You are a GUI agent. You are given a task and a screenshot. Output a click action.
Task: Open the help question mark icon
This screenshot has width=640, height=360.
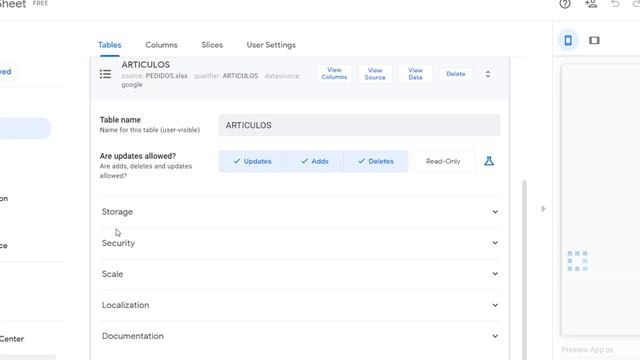point(565,4)
